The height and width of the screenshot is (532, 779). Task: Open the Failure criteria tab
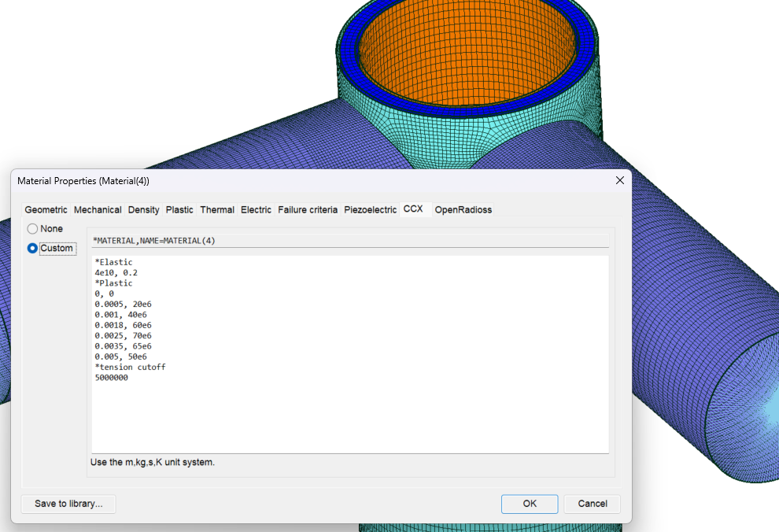pos(308,209)
